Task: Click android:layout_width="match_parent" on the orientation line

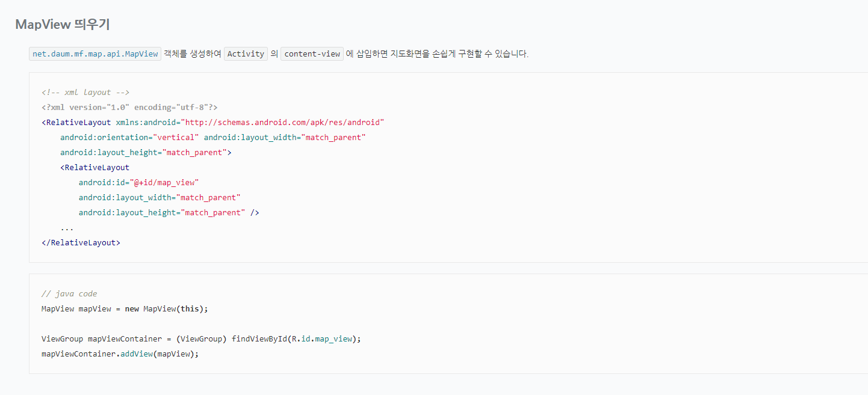Action: [285, 138]
